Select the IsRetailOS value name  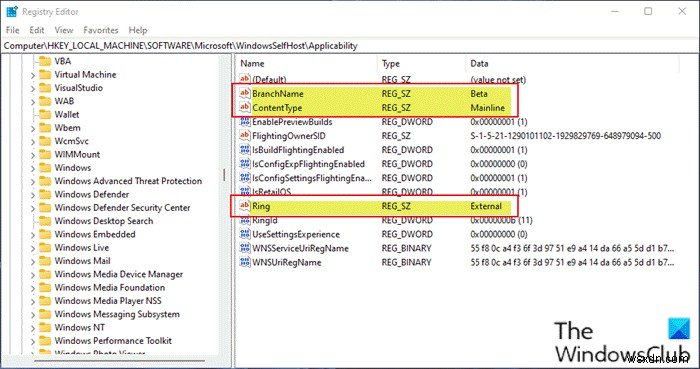271,192
